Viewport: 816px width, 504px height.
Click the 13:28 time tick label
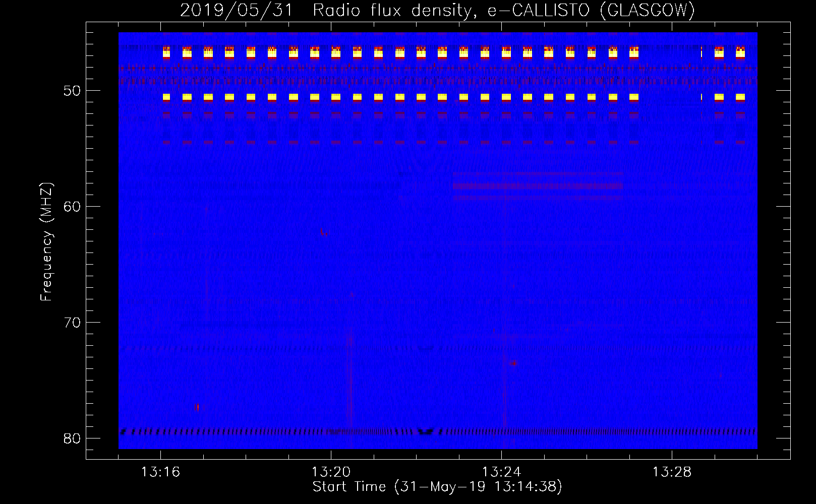[x=672, y=472]
